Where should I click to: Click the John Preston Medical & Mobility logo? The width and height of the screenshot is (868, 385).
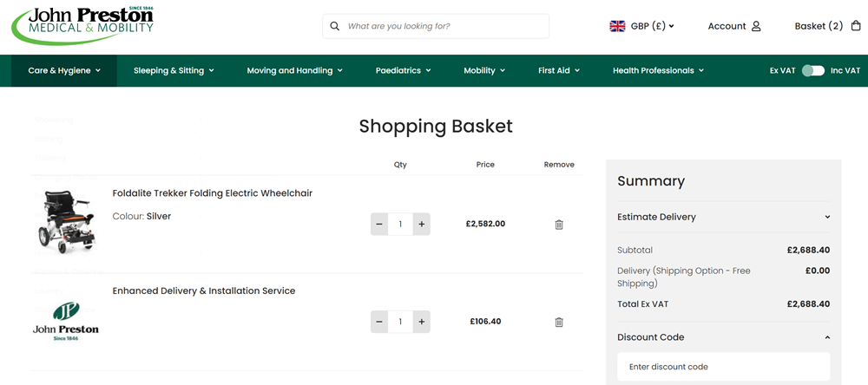pyautogui.click(x=82, y=24)
